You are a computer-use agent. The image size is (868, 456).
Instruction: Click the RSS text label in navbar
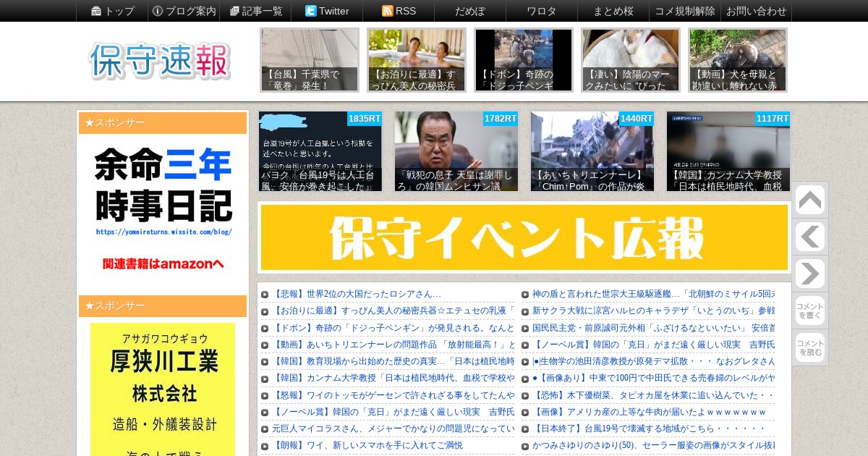tap(406, 11)
